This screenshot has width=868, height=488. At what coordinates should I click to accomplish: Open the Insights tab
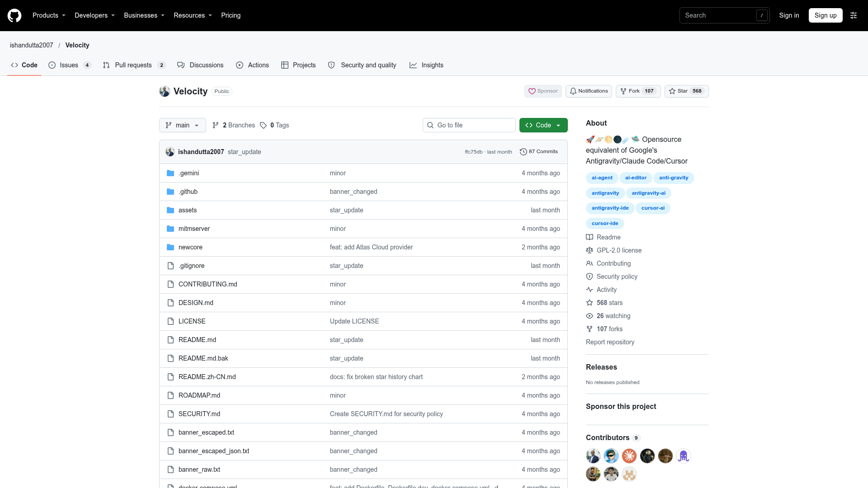click(426, 65)
